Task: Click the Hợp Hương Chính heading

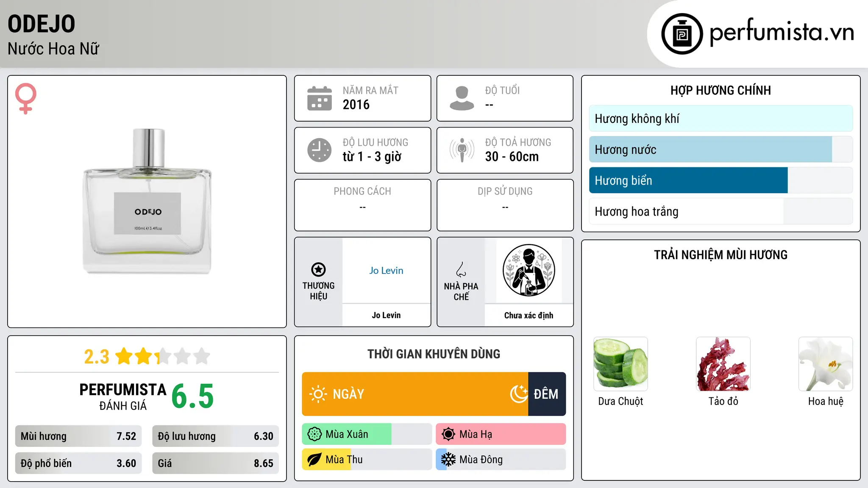Action: [x=721, y=90]
